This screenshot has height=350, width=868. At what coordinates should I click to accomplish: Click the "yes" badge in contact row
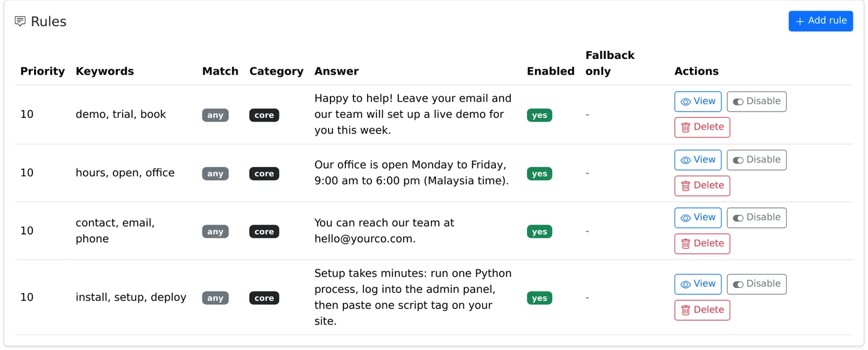coord(539,231)
